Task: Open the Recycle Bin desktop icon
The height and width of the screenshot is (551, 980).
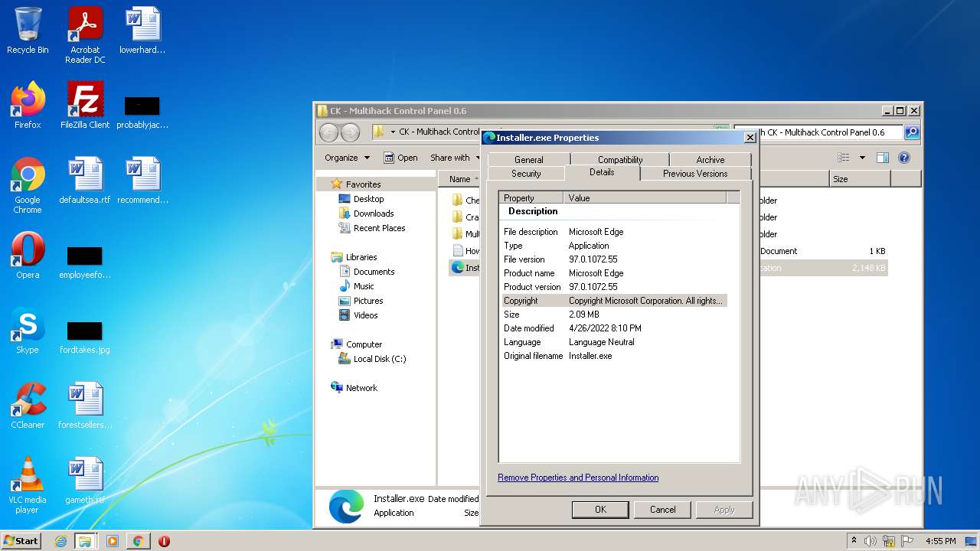Action: click(x=28, y=31)
